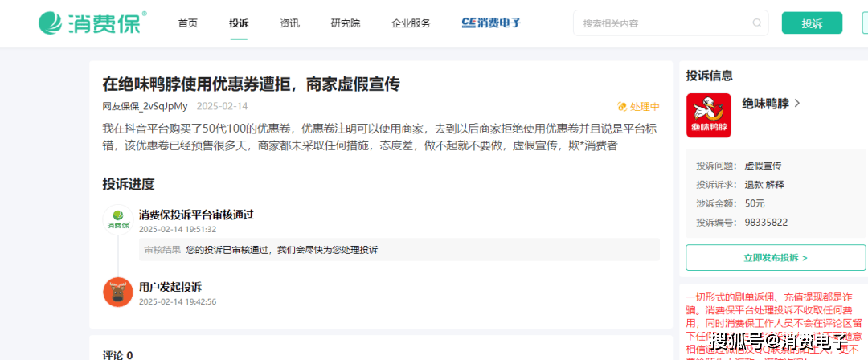Expand the 绝味鸭脖 merchant arrow
This screenshot has width=868, height=360.
click(797, 103)
